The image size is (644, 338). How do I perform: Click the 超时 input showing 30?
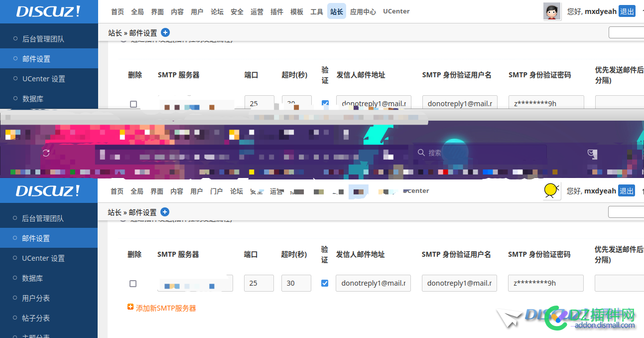tap(296, 283)
